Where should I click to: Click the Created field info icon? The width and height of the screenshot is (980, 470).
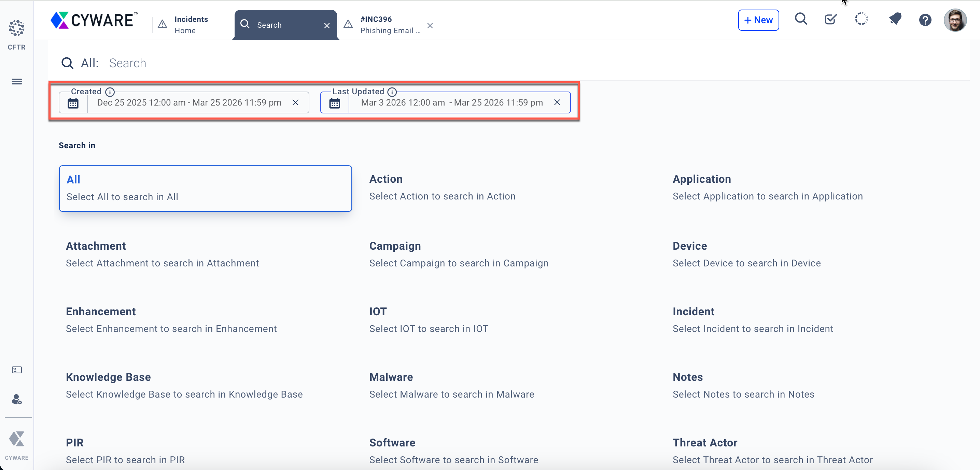[x=110, y=92]
